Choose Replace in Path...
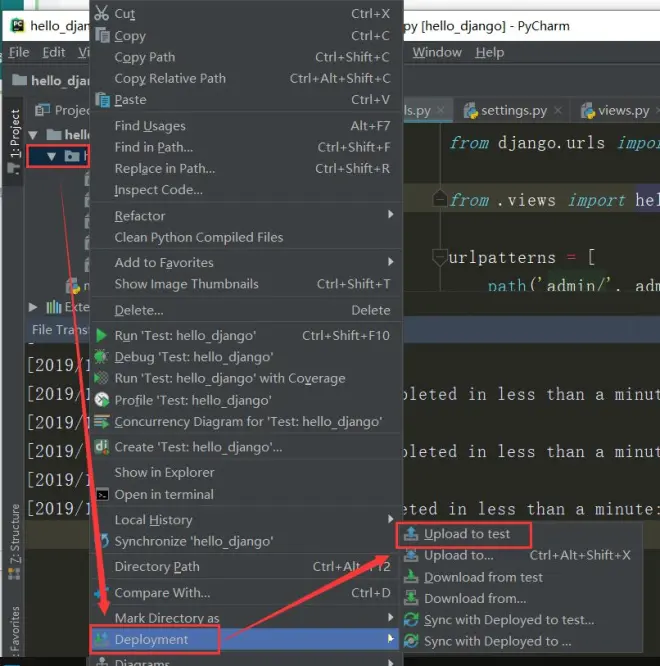660x666 pixels. [x=246, y=168]
